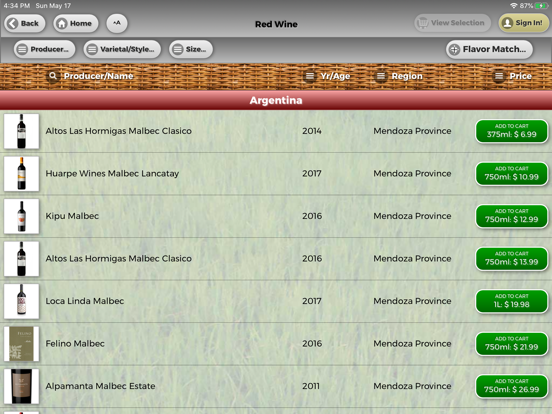Sort by the Yr/Age column label
Image resolution: width=552 pixels, height=414 pixels.
coord(335,76)
